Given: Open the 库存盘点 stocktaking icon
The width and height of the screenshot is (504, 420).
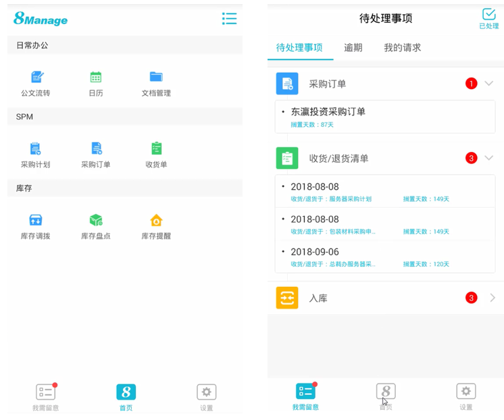Looking at the screenshot, I should (x=96, y=221).
